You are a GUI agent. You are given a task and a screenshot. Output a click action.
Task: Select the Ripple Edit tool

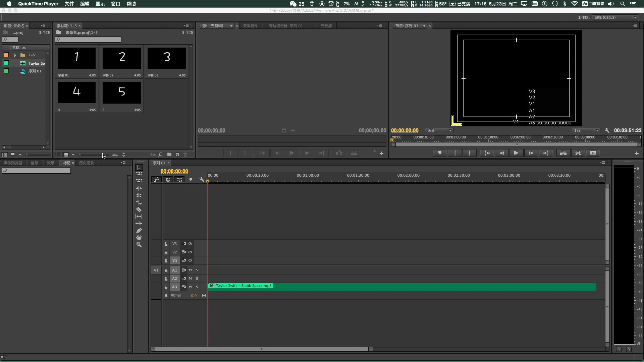[x=139, y=188]
